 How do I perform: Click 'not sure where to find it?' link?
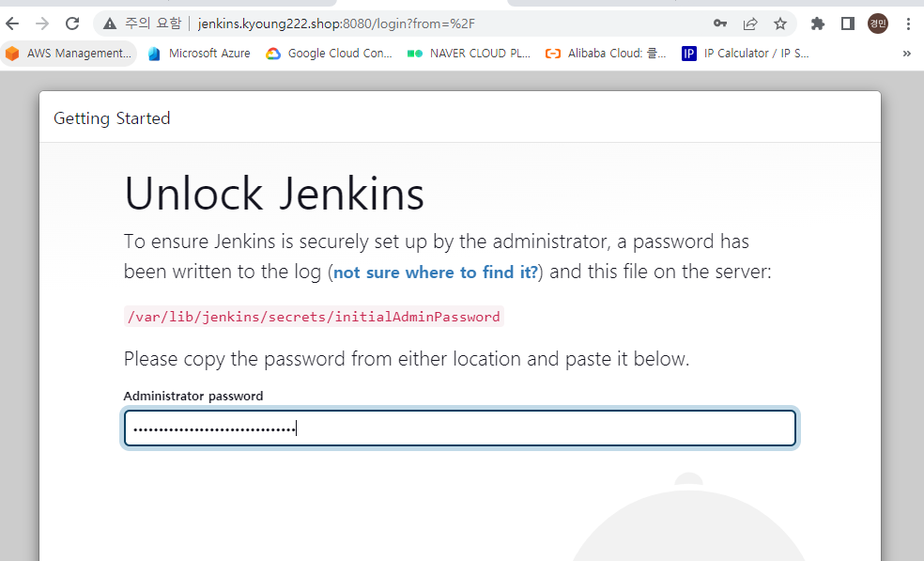click(436, 272)
